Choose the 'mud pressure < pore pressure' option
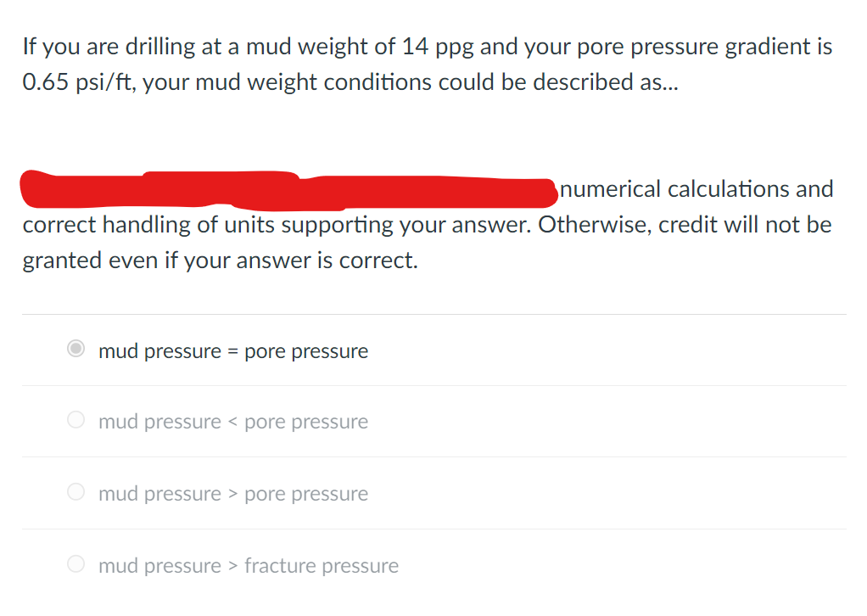Screen dimensions: 867x616 point(75,420)
